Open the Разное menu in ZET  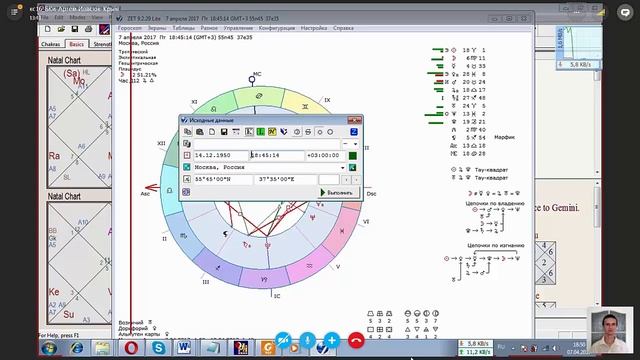209,28
